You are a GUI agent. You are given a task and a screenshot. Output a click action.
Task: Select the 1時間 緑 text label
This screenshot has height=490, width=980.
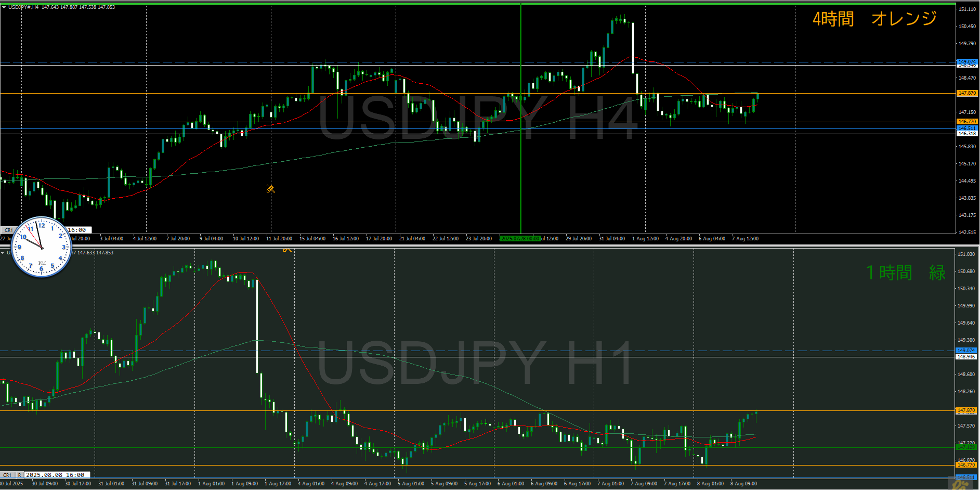click(x=906, y=273)
